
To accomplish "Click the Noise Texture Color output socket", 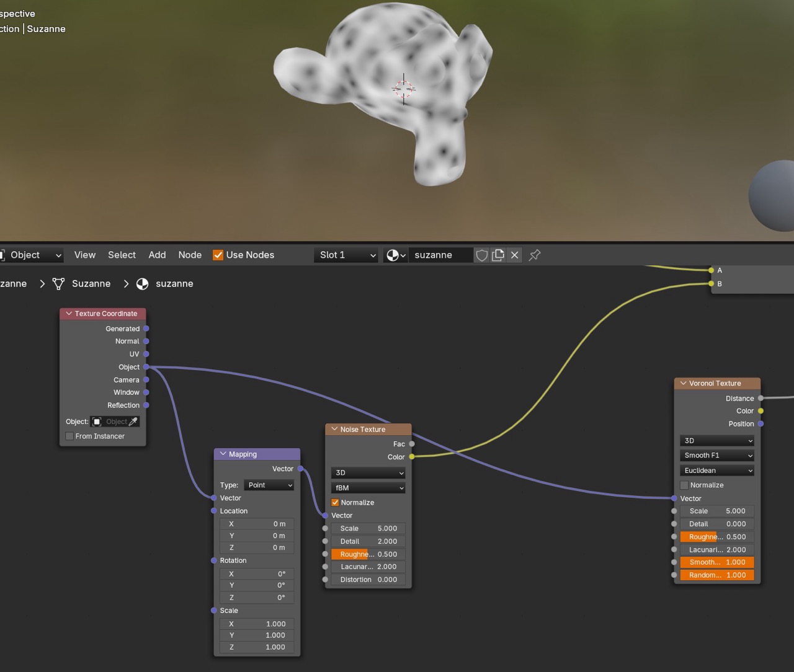I will coord(411,457).
